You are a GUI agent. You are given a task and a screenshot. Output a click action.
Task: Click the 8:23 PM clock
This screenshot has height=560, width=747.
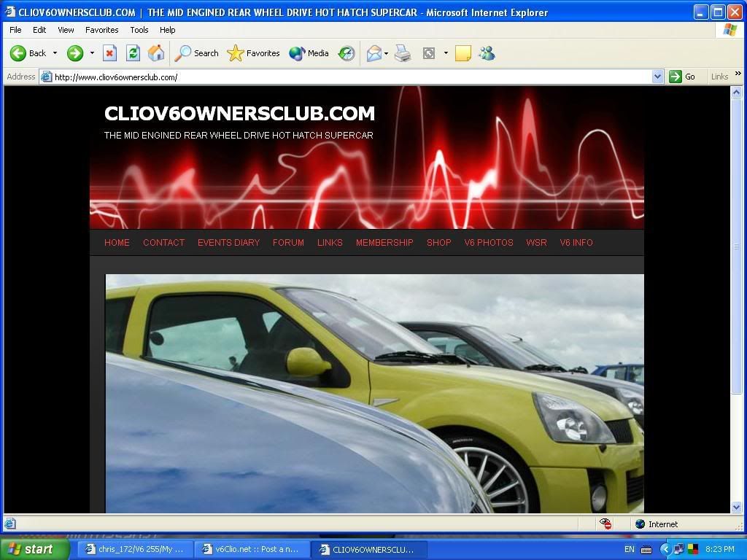tap(720, 549)
